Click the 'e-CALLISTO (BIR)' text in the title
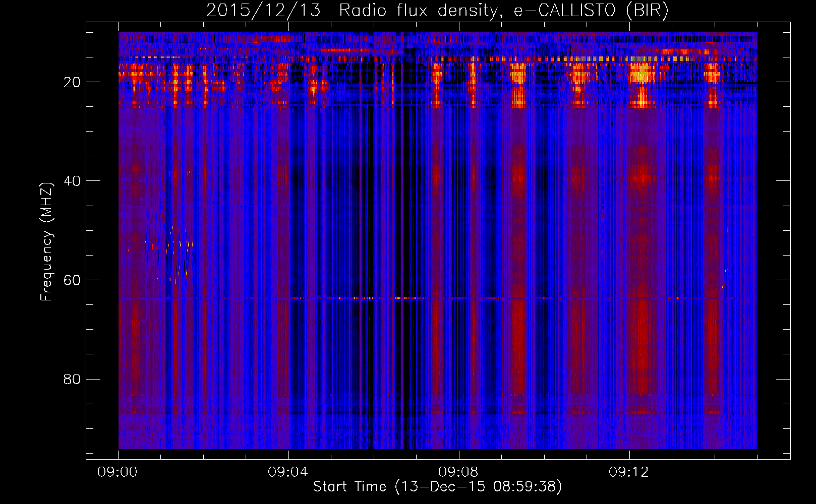Viewport: 816px width, 504px height. [x=591, y=11]
